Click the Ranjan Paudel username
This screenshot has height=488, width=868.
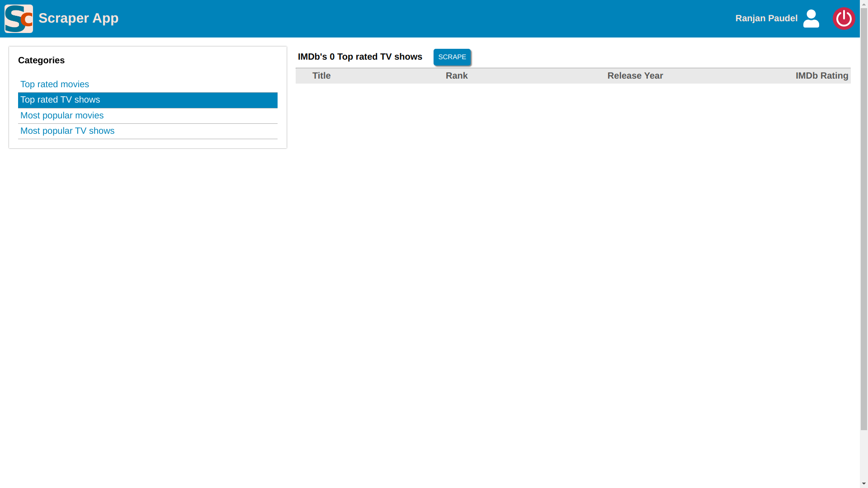pyautogui.click(x=766, y=19)
